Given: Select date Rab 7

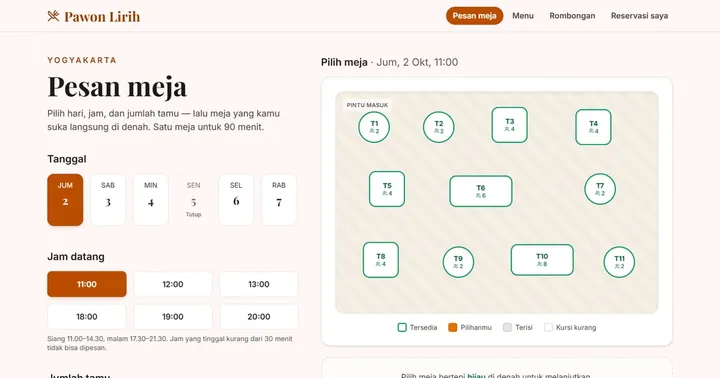Looking at the screenshot, I should point(279,199).
